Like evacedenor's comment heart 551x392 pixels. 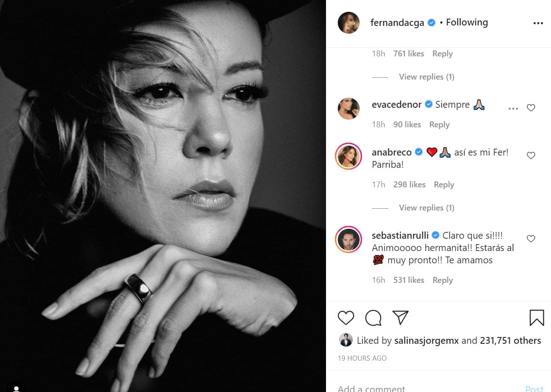(x=531, y=108)
